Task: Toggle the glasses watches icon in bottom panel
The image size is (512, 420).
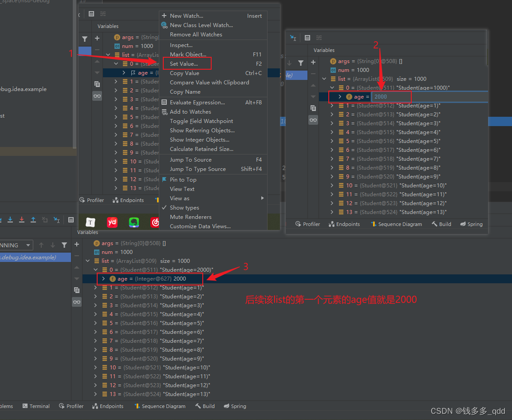Action: pyautogui.click(x=77, y=302)
